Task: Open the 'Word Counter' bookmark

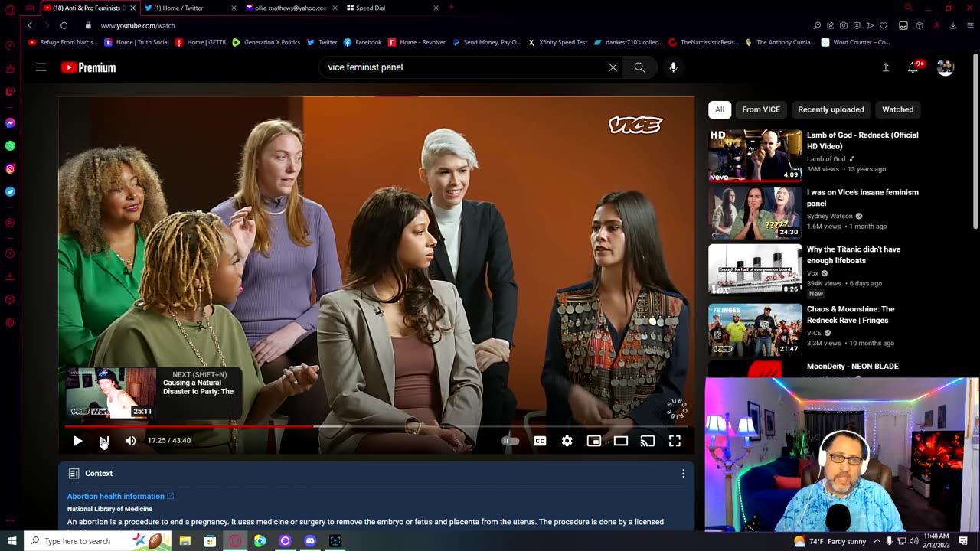Action: click(x=855, y=42)
